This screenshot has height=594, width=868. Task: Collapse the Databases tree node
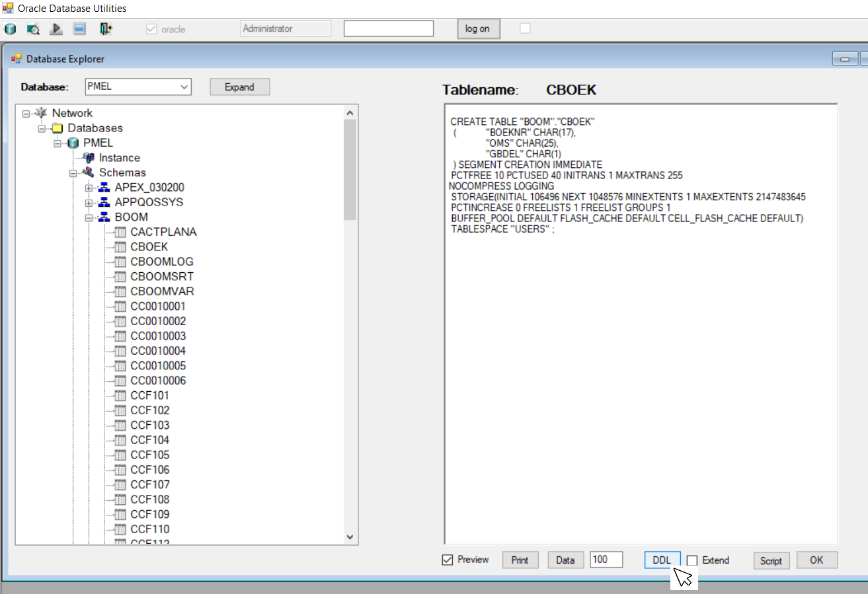(x=42, y=128)
